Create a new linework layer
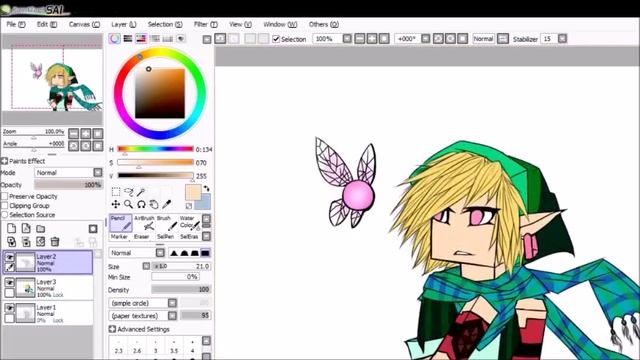The width and height of the screenshot is (640, 360). click(x=26, y=229)
